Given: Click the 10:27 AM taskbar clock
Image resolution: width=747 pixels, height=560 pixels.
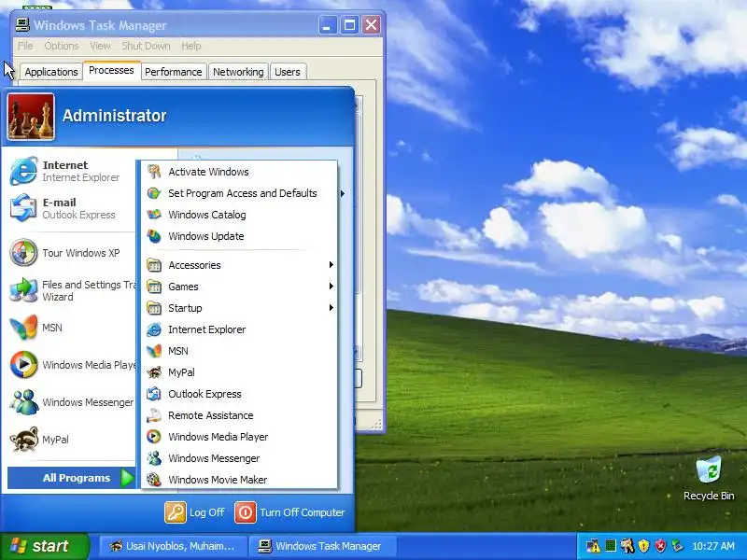Looking at the screenshot, I should 713,546.
